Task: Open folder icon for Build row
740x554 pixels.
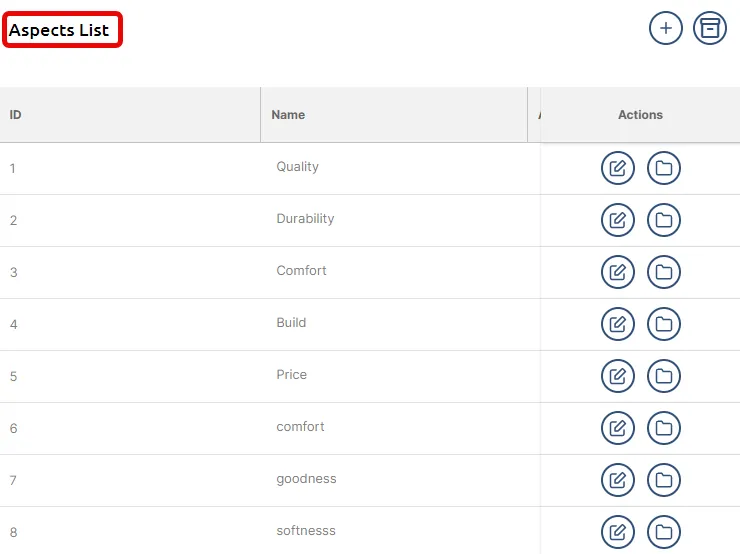Action: point(664,324)
